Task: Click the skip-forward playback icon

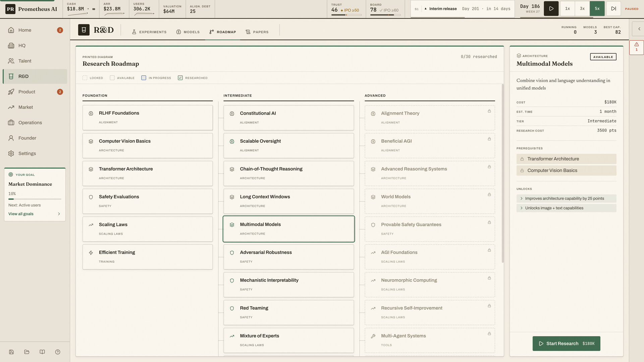Action: pyautogui.click(x=613, y=9)
